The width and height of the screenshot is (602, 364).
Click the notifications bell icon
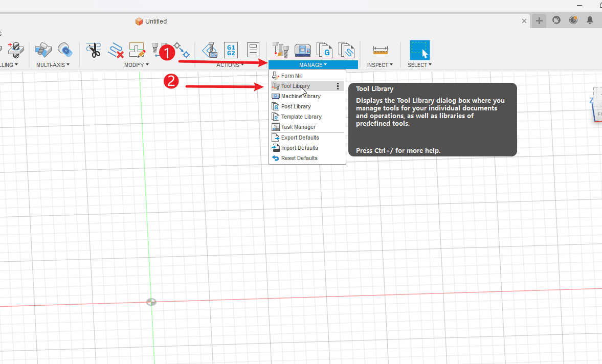[x=590, y=20]
